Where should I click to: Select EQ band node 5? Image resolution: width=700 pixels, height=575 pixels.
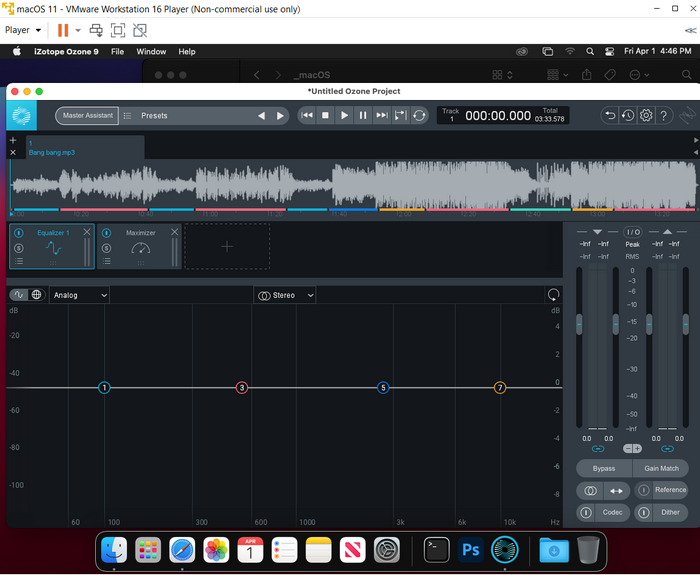(x=383, y=388)
